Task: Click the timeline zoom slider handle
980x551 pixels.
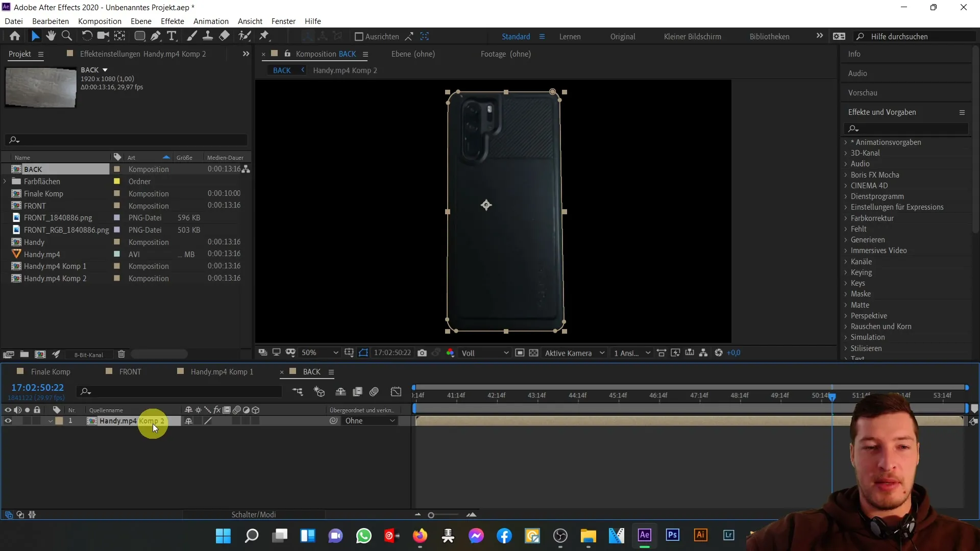Action: coord(431,515)
